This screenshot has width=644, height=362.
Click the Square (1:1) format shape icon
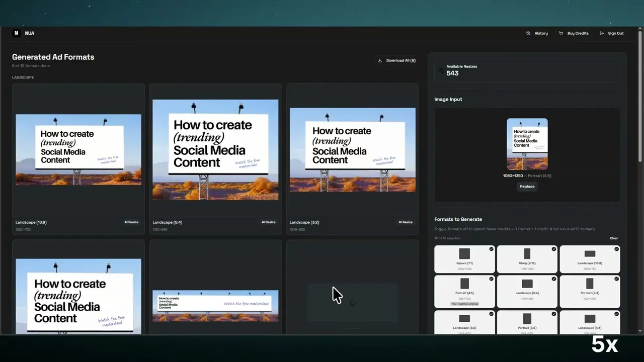[464, 254]
